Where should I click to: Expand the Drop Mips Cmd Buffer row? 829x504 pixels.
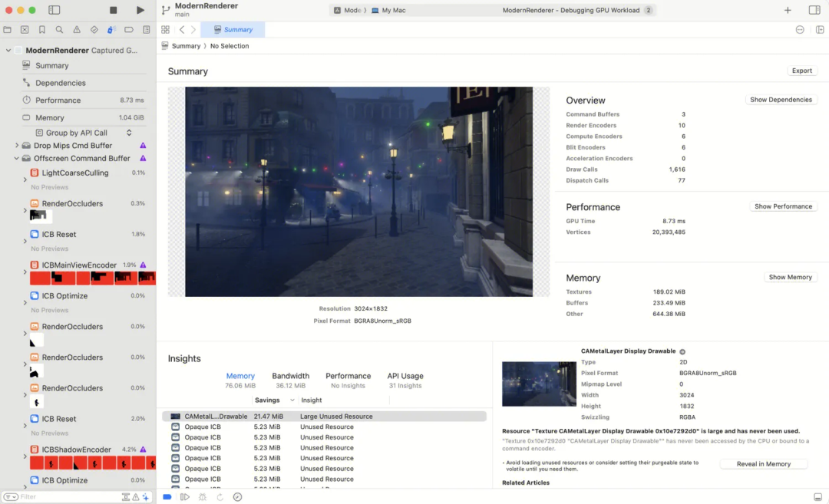17,145
